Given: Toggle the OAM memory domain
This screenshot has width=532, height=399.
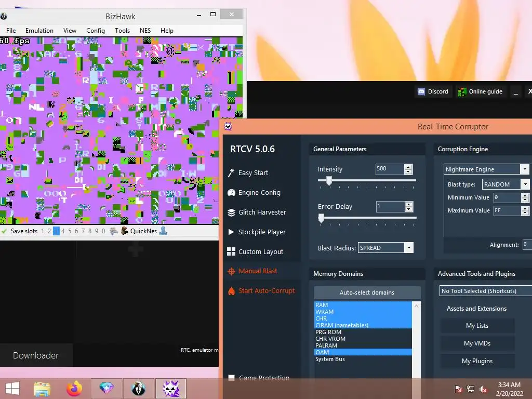Looking at the screenshot, I should point(363,352).
